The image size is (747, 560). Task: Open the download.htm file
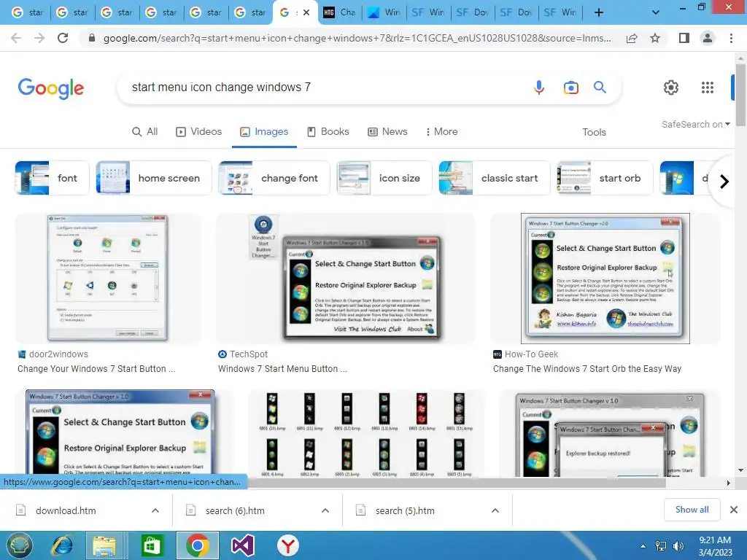[x=66, y=510]
